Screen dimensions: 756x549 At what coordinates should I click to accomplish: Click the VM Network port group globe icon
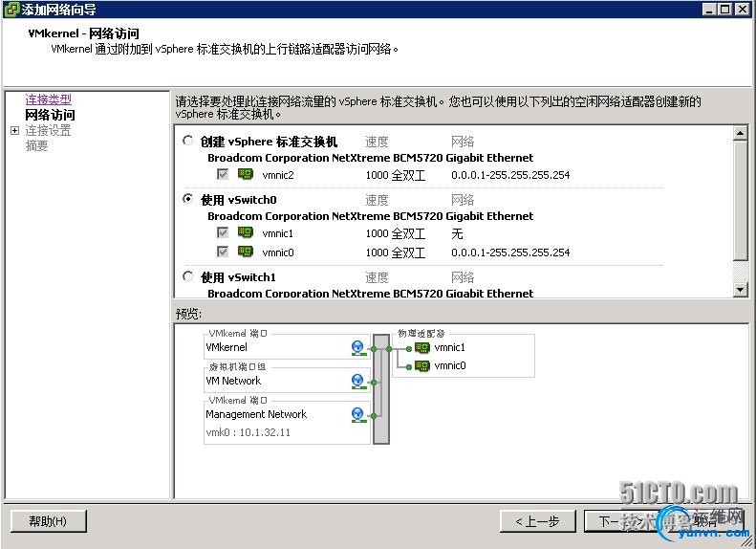point(357,381)
